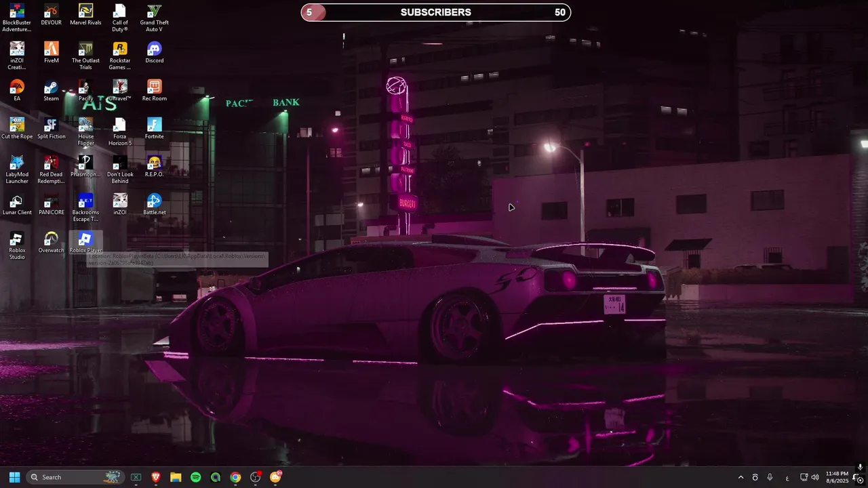
Task: Select the R.E.P.O. desktop shortcut
Action: point(154,167)
